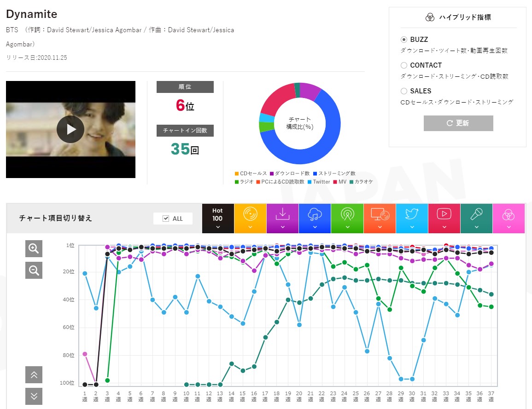Expand chevron under PC CD tab
This screenshot has height=409, width=532.
(380, 227)
